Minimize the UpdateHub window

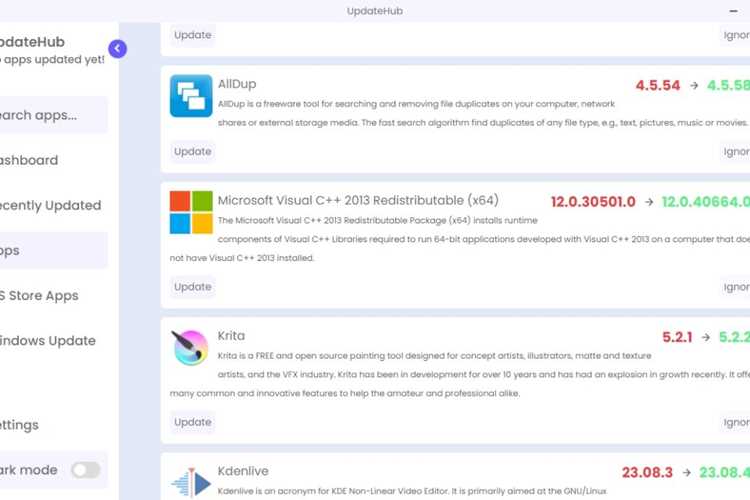[x=733, y=11]
